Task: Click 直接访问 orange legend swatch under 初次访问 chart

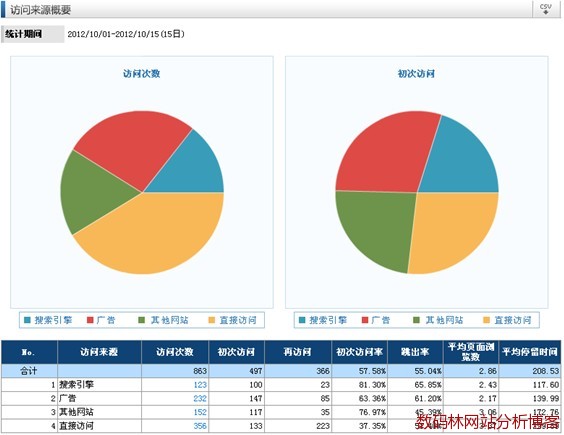Action: pyautogui.click(x=486, y=320)
